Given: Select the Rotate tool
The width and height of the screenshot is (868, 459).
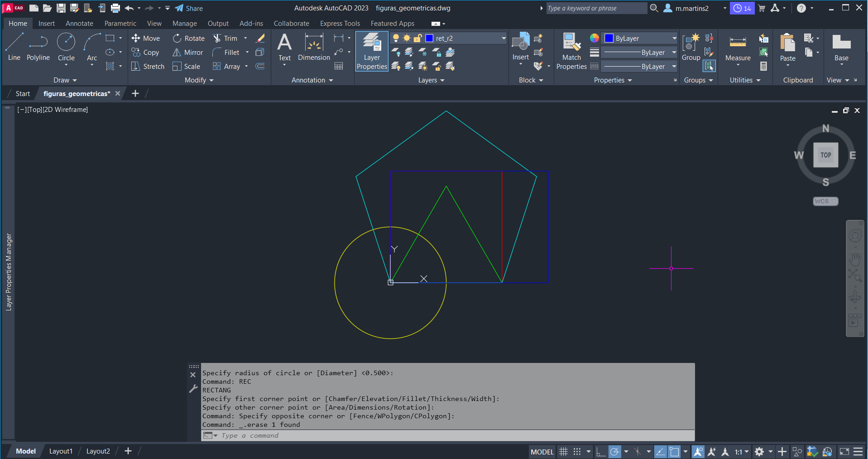Looking at the screenshot, I should pos(189,39).
